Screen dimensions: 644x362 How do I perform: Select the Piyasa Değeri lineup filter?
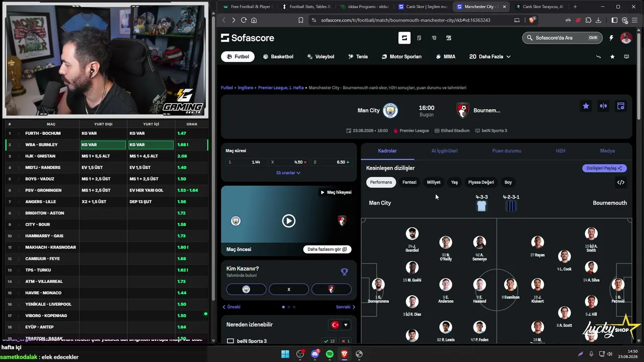[x=481, y=183]
